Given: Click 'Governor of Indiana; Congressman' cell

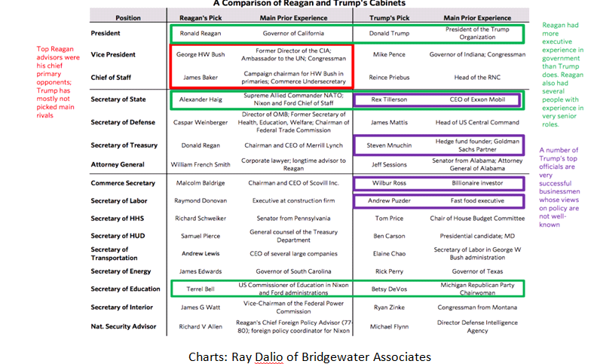Looking at the screenshot, I should tap(477, 54).
